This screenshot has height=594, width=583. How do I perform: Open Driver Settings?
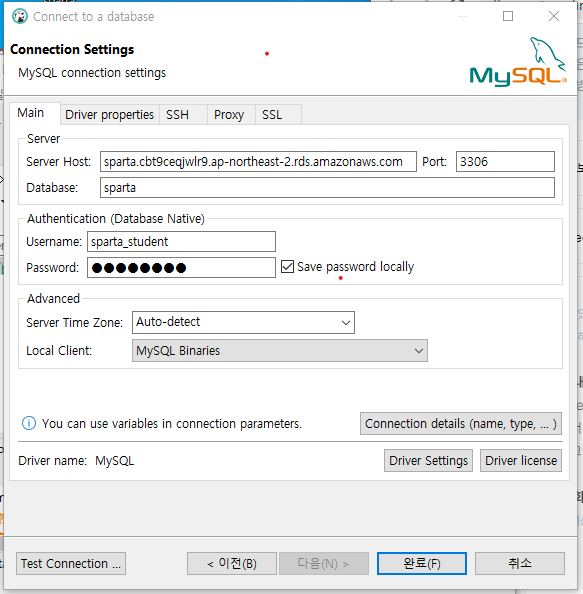(x=428, y=461)
